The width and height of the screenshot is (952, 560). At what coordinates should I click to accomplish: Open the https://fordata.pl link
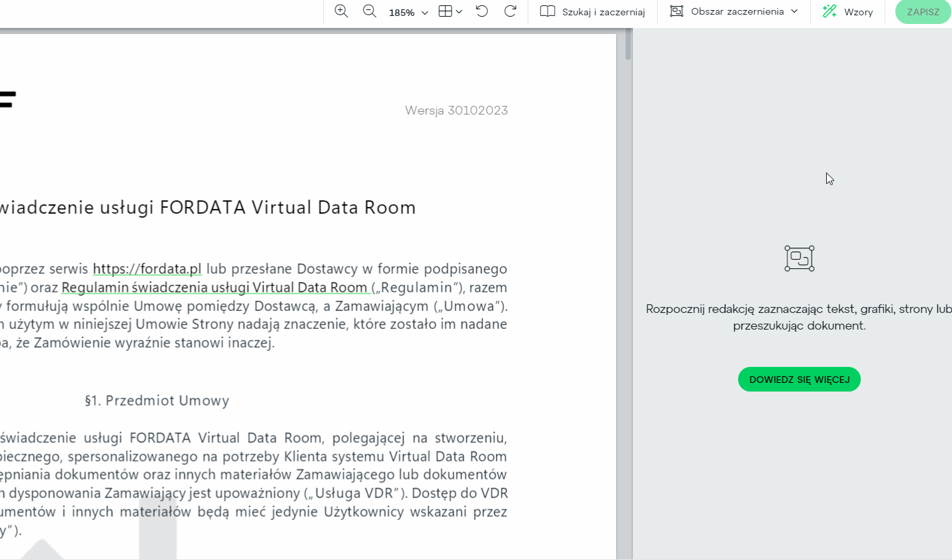(147, 269)
